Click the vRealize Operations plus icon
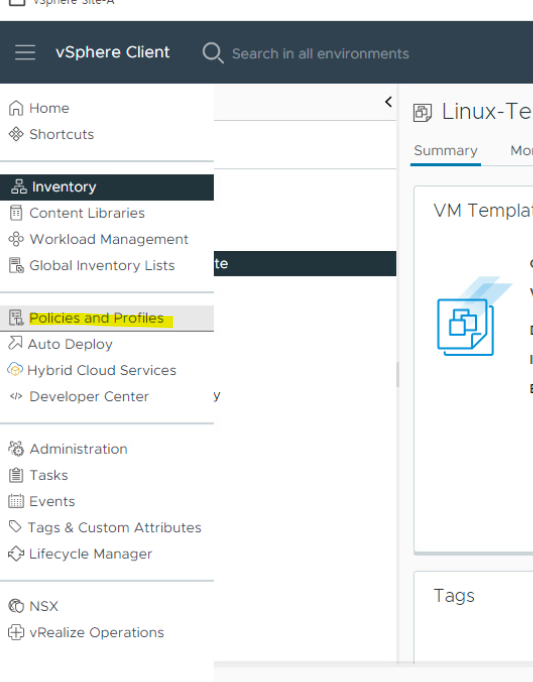 [16, 632]
